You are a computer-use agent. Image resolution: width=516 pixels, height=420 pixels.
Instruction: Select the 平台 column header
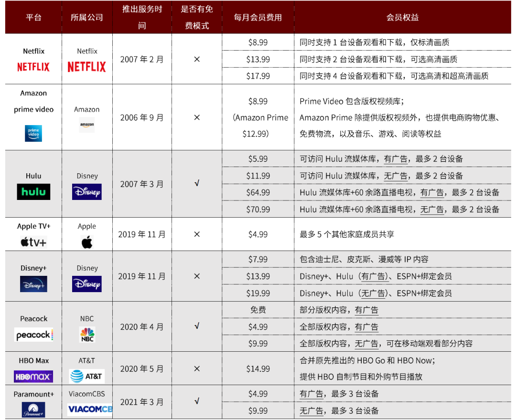coord(33,17)
